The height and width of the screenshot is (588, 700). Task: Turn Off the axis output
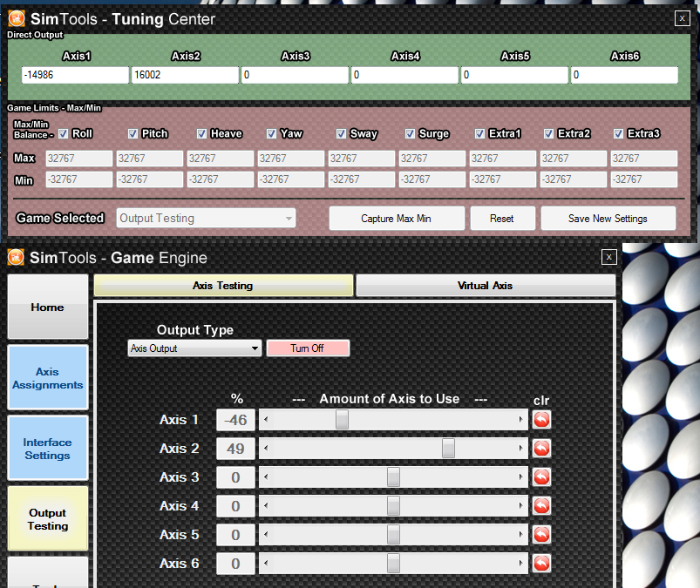(308, 348)
